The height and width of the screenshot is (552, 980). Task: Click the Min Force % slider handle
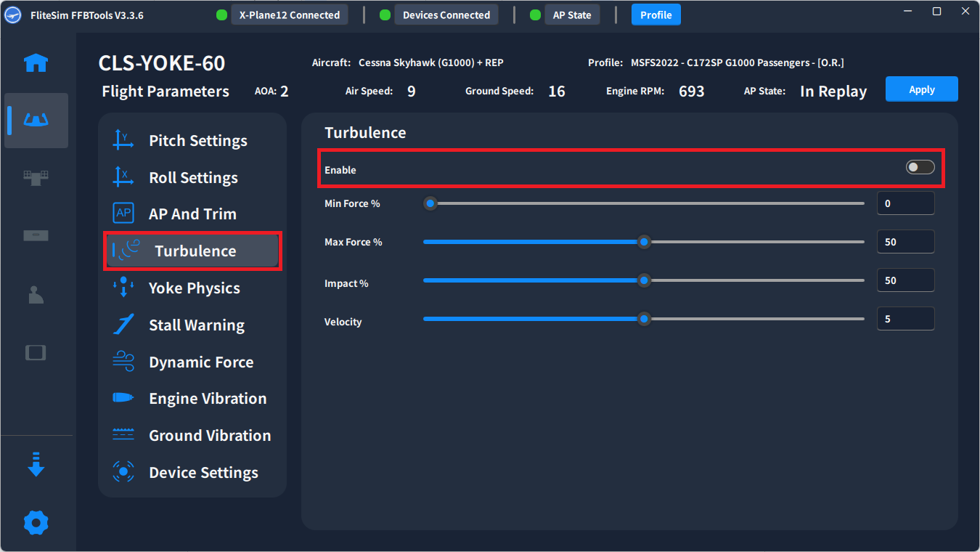[x=430, y=203]
